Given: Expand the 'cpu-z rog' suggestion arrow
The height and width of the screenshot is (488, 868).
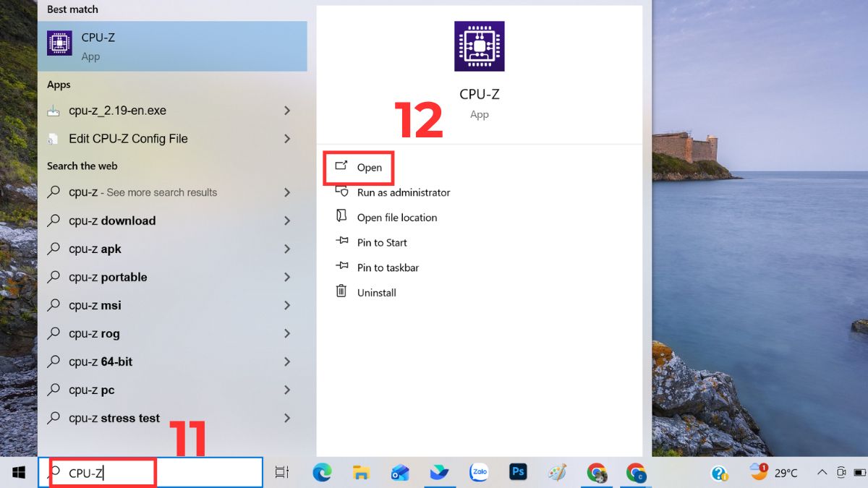Looking at the screenshot, I should click(x=287, y=333).
